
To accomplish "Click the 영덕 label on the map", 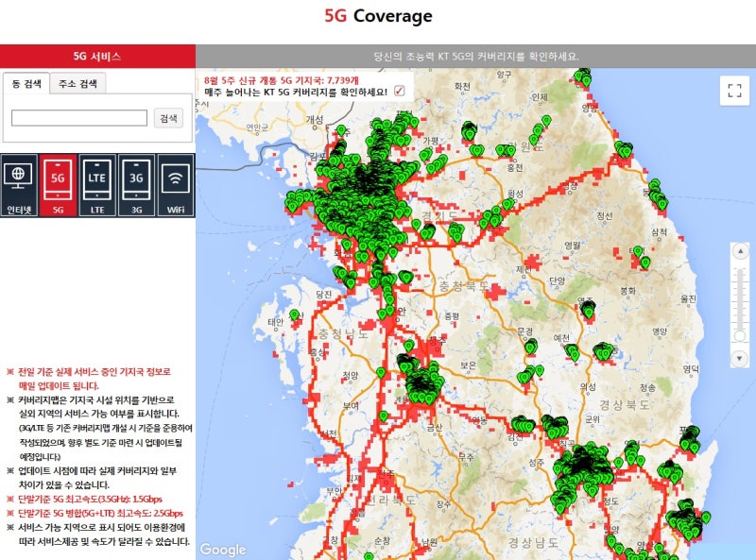I will (x=691, y=369).
